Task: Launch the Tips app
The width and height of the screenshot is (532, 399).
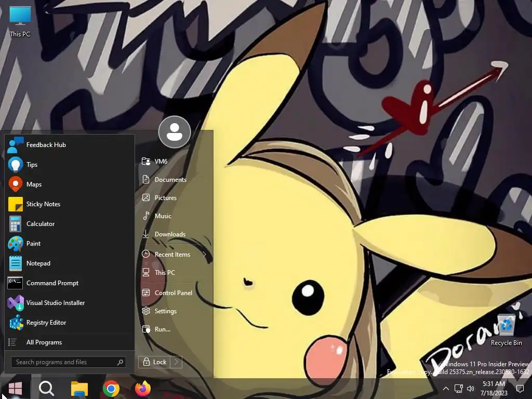Action: coord(69,165)
